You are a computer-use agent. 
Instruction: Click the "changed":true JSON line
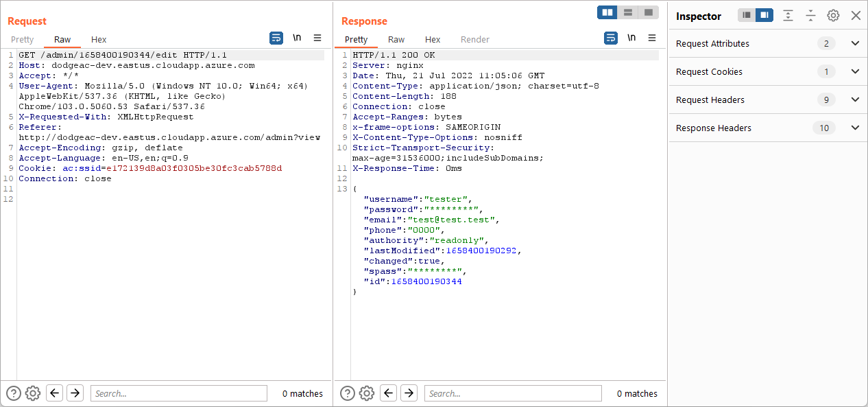point(405,261)
